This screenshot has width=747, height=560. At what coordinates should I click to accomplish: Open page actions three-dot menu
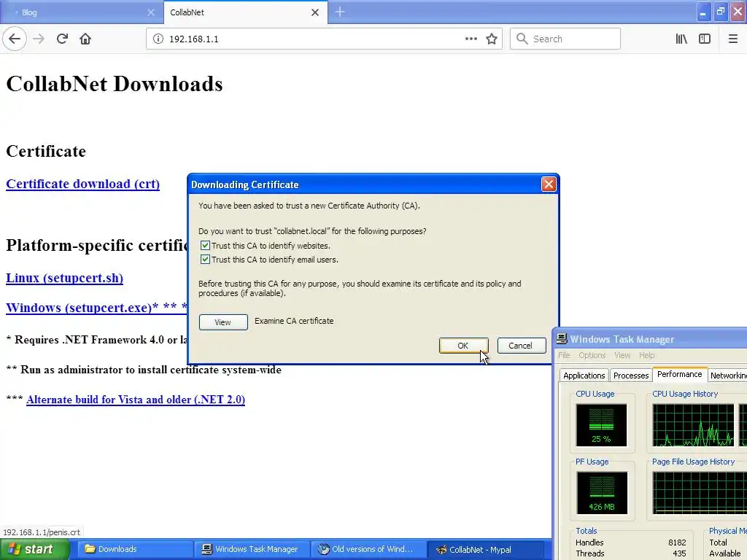click(x=471, y=39)
